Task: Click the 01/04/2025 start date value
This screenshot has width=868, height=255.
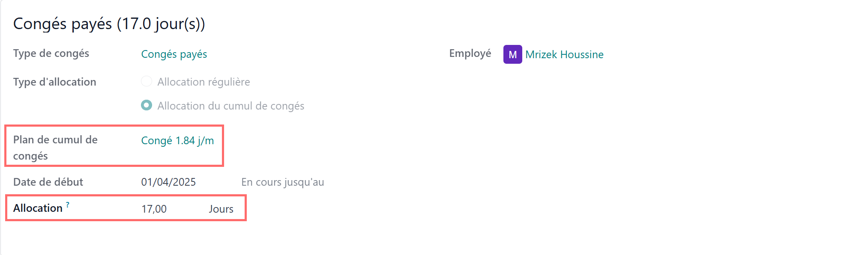Action: (169, 181)
